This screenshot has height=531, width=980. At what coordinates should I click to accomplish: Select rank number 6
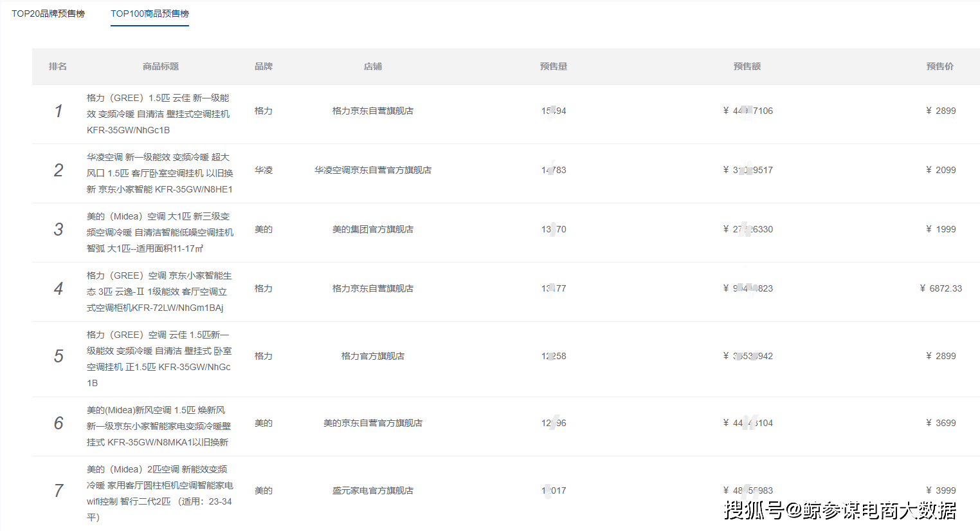tap(59, 424)
